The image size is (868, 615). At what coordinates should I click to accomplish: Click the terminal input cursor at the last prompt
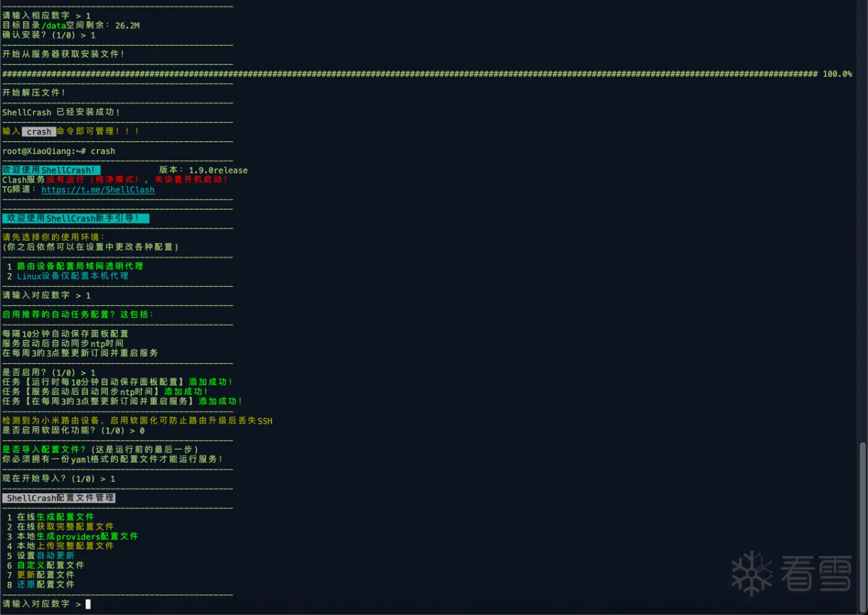pyautogui.click(x=88, y=604)
